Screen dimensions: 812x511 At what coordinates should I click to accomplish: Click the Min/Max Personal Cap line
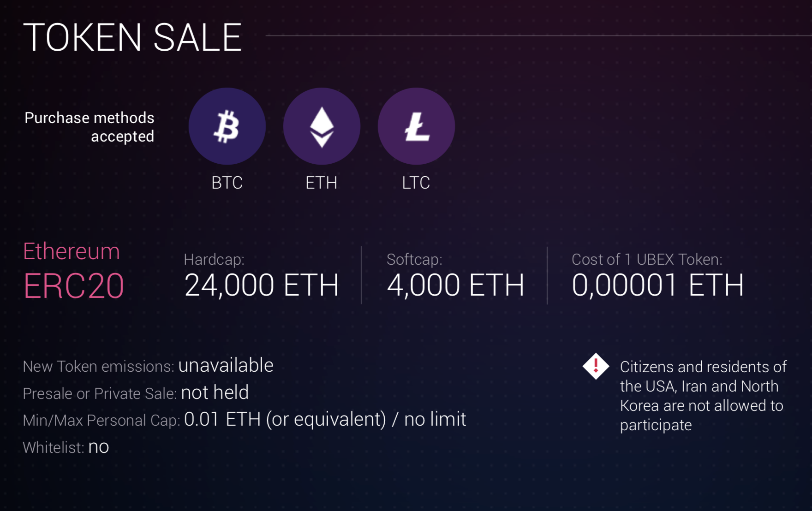click(245, 419)
